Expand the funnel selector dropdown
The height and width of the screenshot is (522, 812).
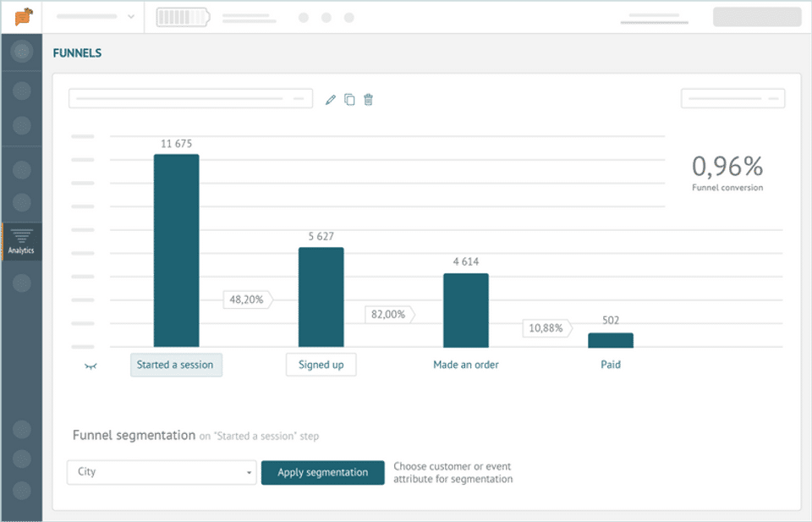coord(190,98)
